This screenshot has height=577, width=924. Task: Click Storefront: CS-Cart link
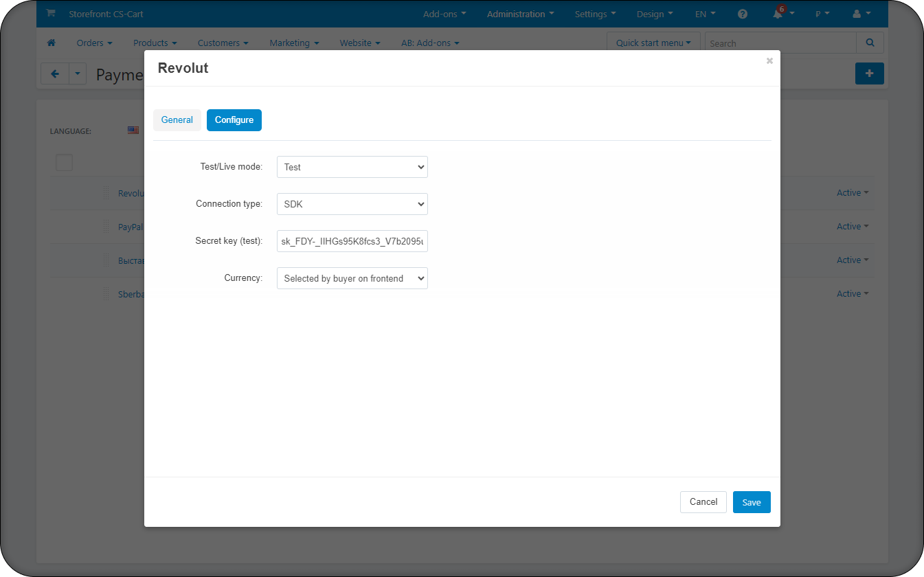tap(106, 14)
